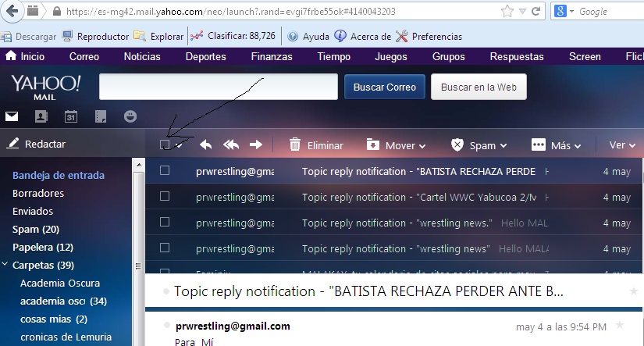Click the reply arrow icon
The height and width of the screenshot is (346, 644).
tap(205, 144)
